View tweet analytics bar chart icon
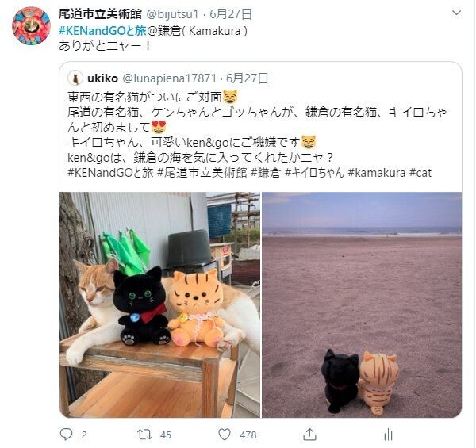Image resolution: width=476 pixels, height=448 pixels. tap(388, 435)
